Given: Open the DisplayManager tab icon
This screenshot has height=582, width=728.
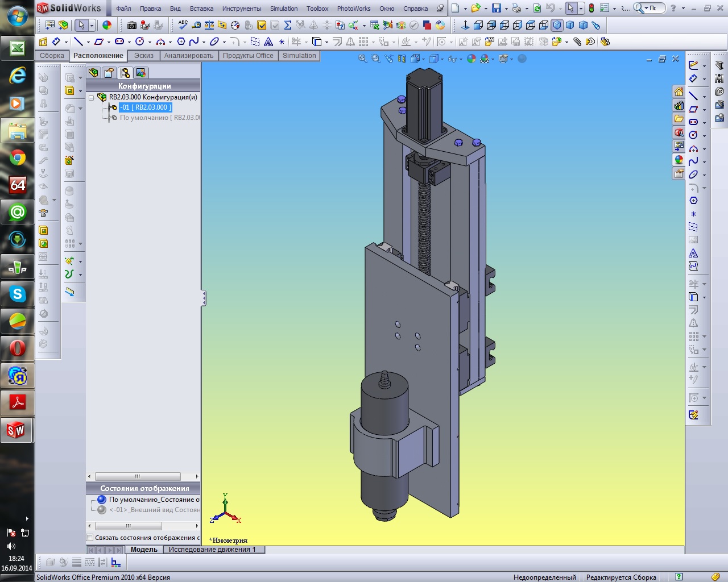Looking at the screenshot, I should 140,73.
